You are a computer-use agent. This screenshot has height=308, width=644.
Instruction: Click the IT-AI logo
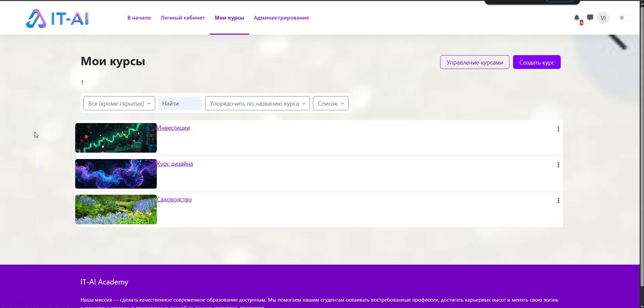tap(57, 18)
